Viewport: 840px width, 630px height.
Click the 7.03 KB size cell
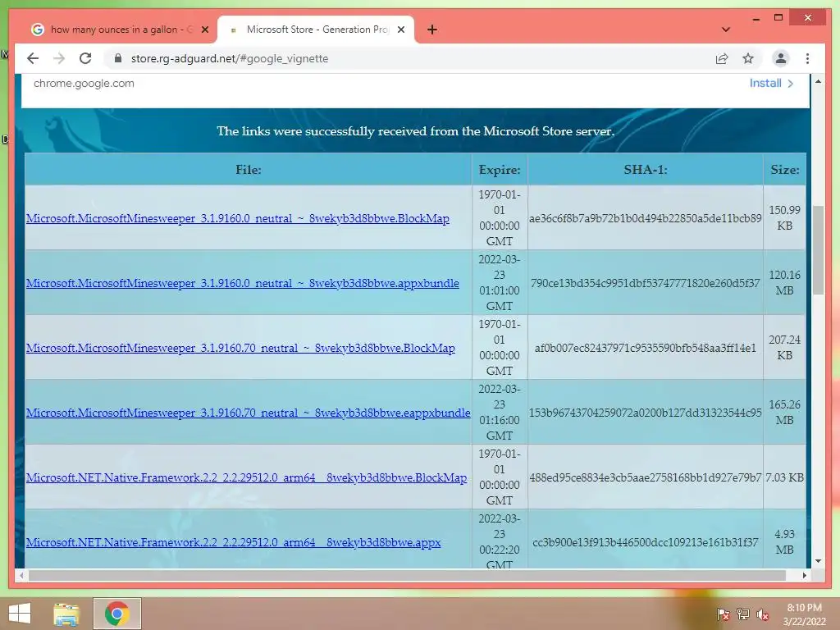click(x=784, y=477)
